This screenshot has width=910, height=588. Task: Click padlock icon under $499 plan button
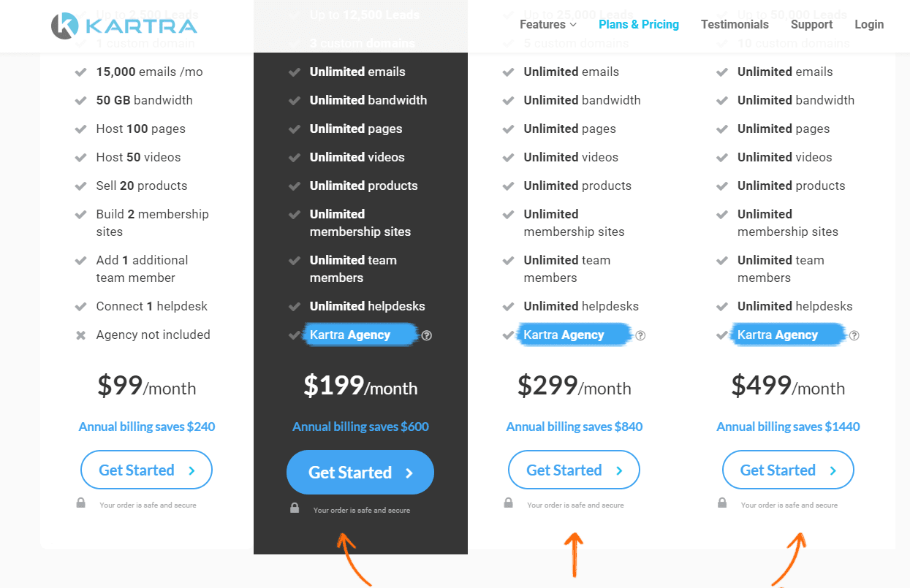(x=722, y=503)
